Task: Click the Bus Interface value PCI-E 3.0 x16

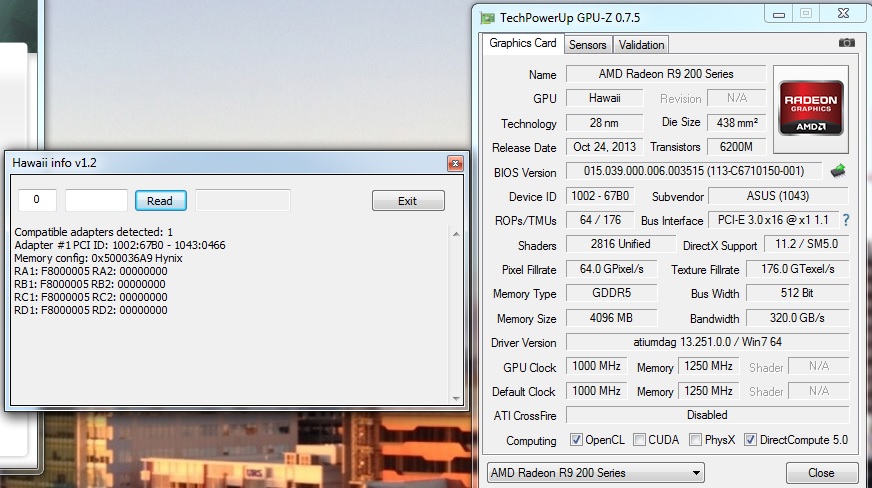Action: click(x=773, y=220)
